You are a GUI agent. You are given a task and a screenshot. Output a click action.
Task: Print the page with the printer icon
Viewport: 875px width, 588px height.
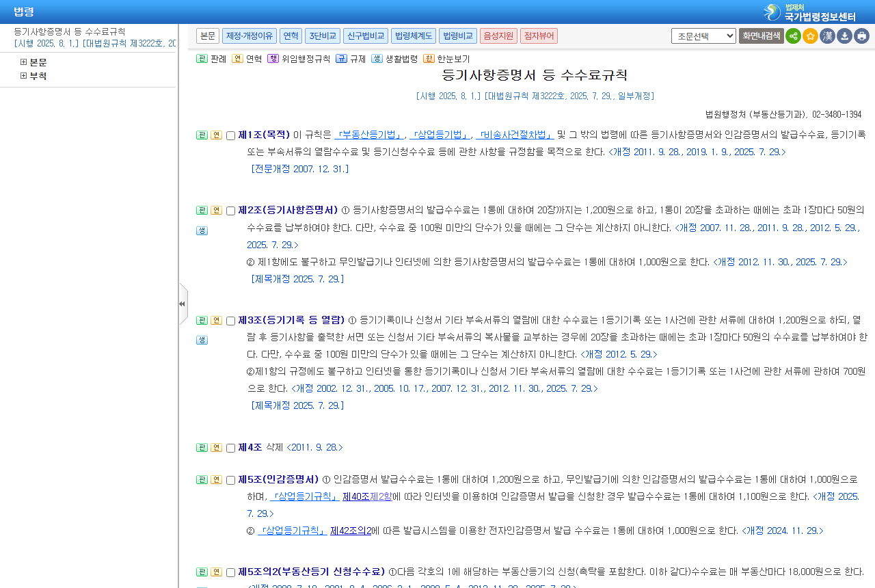(861, 36)
